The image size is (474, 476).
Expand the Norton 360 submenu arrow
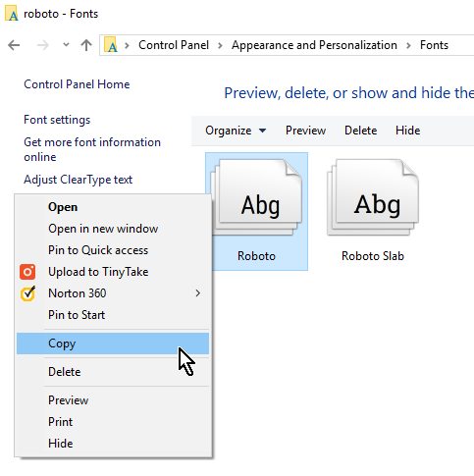(x=197, y=293)
